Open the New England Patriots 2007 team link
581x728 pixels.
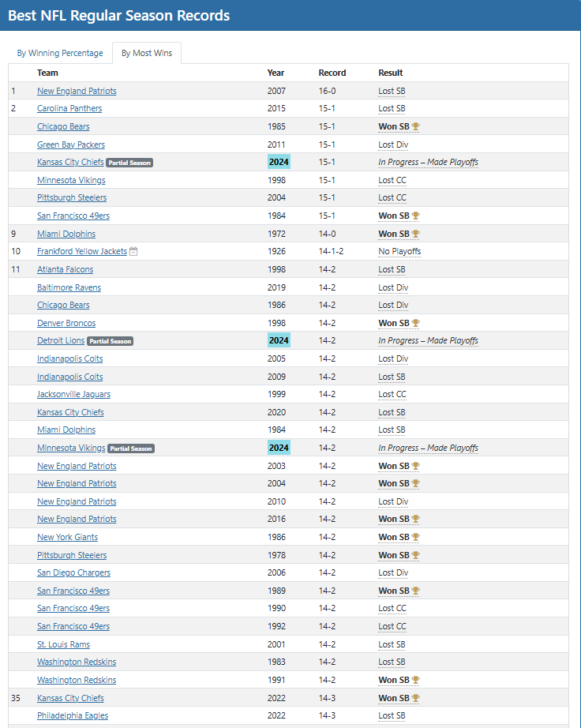pos(77,91)
